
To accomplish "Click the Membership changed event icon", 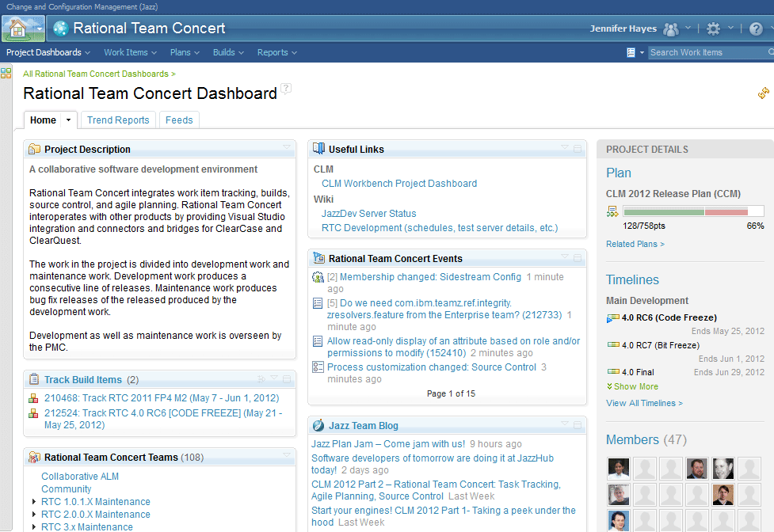I will tap(318, 277).
